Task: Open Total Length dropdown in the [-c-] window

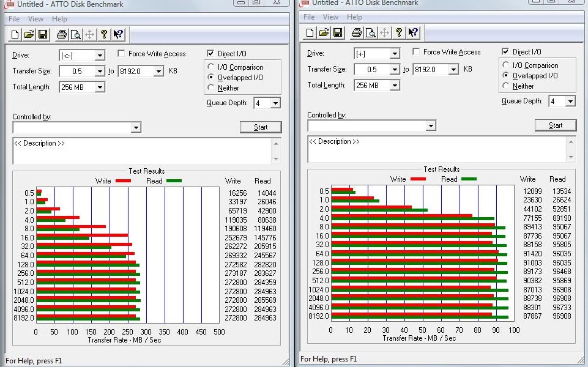Action: tap(99, 87)
